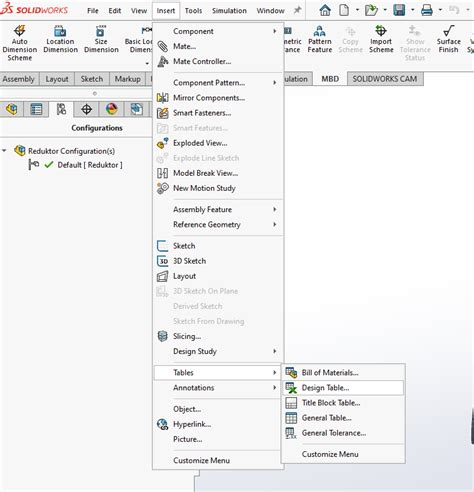Viewport: 474px width, 492px height.
Task: Open CAM tab icon in manager pane
Action: tap(136, 109)
